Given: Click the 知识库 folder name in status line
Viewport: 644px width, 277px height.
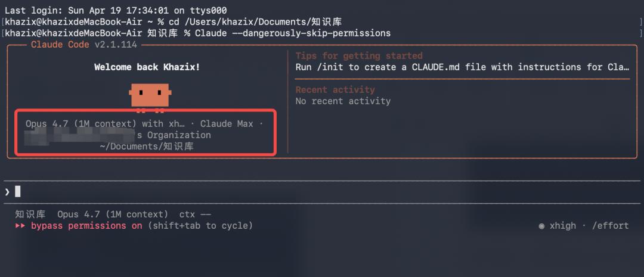Looking at the screenshot, I should pos(30,214).
